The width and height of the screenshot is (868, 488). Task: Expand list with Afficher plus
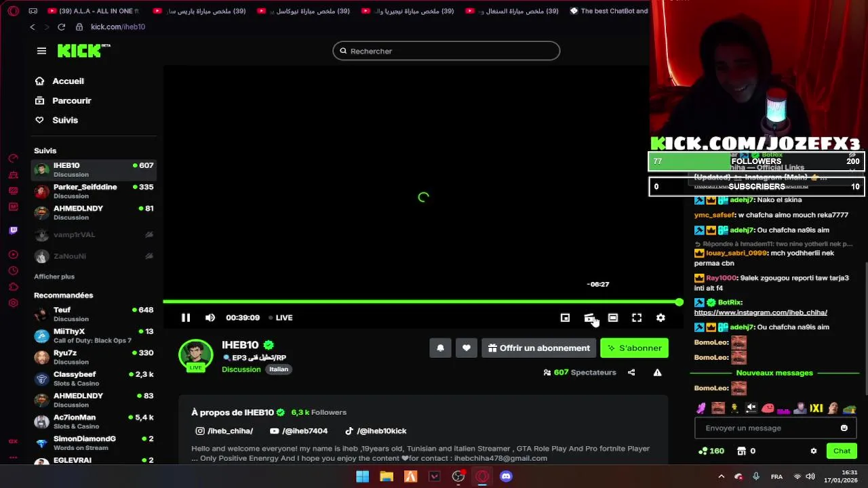click(x=54, y=277)
